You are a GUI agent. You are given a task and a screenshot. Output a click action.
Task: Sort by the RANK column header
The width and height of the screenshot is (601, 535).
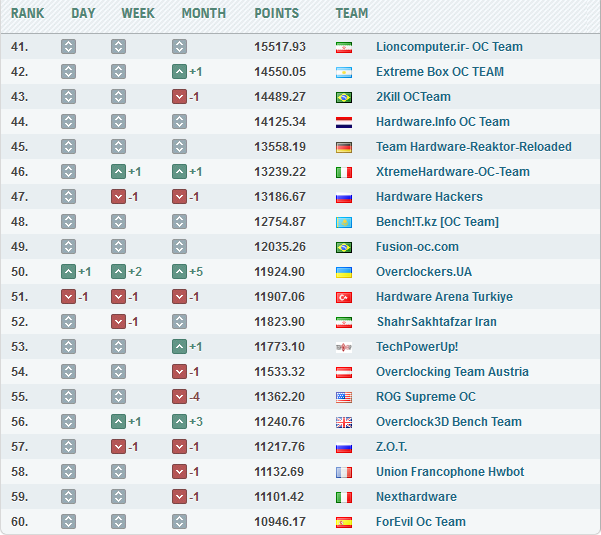point(28,13)
